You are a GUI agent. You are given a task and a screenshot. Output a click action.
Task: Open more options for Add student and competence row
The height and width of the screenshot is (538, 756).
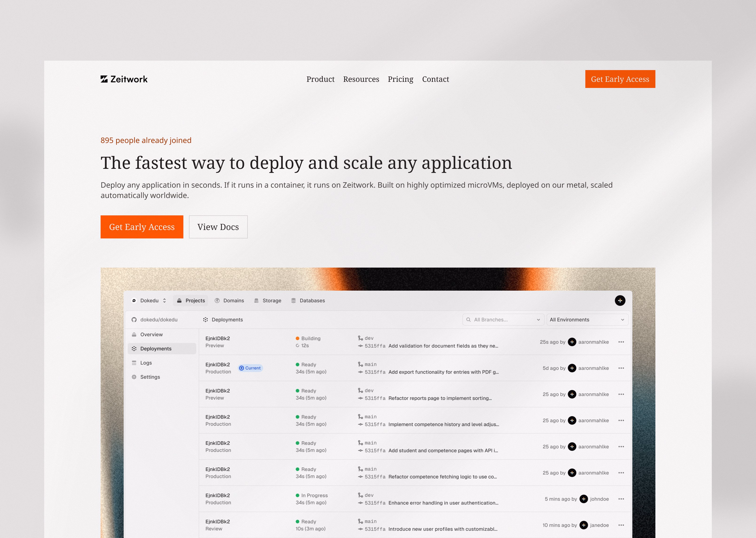(621, 447)
